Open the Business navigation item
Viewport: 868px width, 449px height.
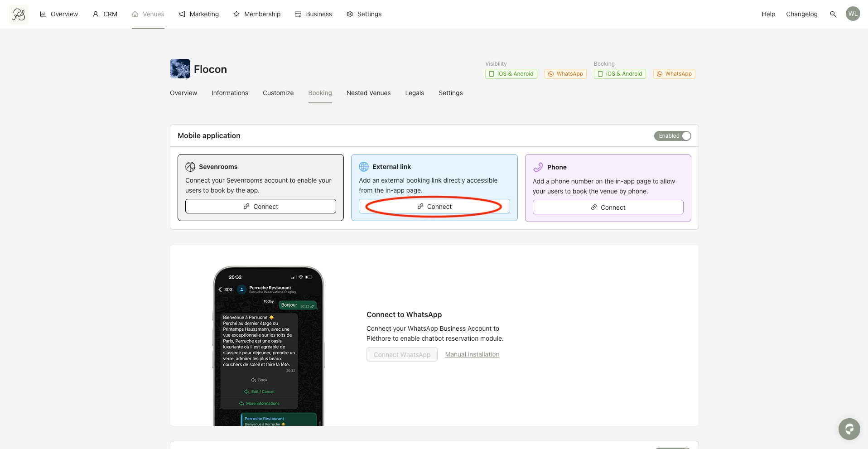(x=313, y=14)
